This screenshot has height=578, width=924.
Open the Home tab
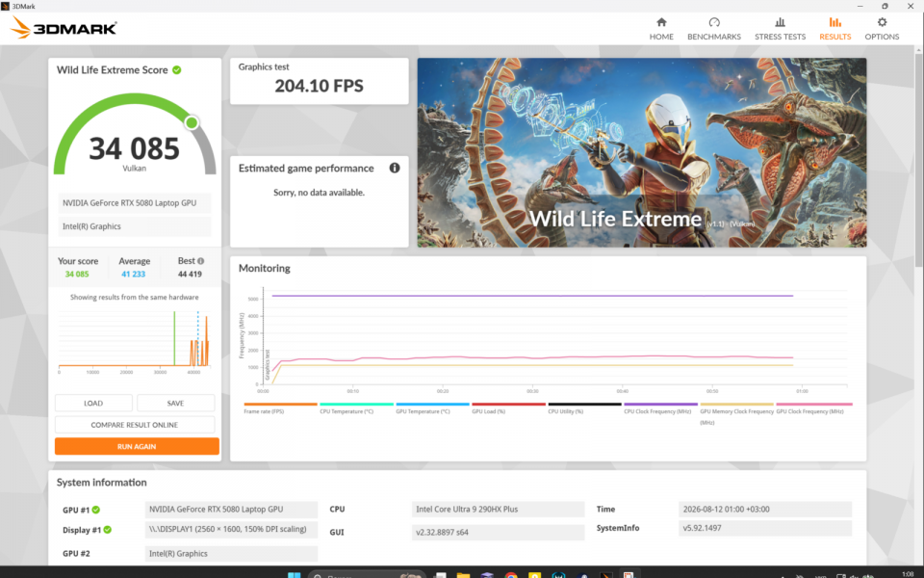point(661,28)
